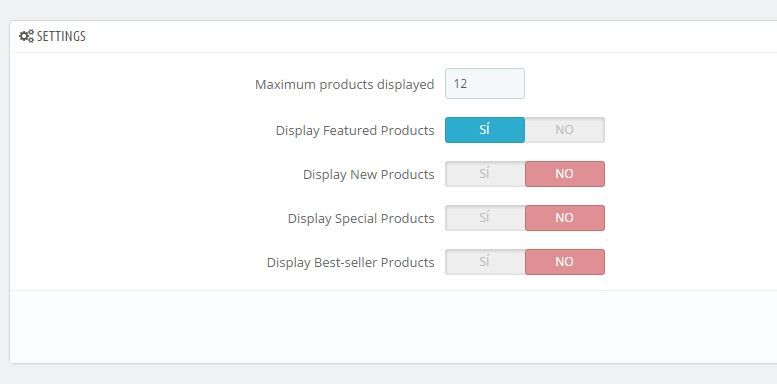Select NO for Display New Products

coord(564,174)
